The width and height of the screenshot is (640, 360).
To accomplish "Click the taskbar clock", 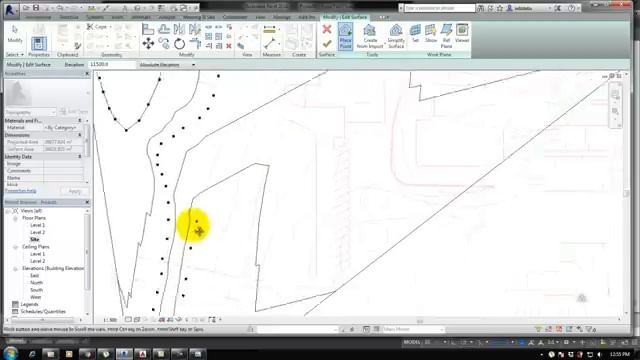I will tap(620, 354).
